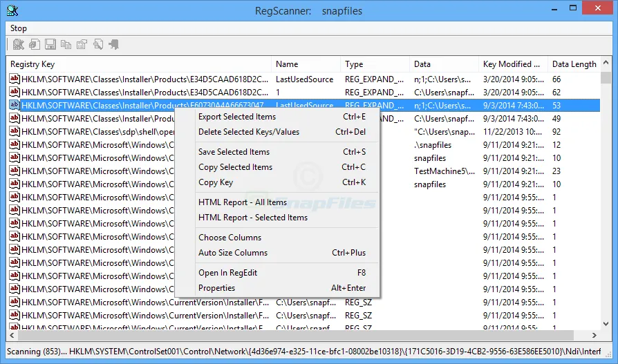Click the vertical scrollbar down arrow

point(606,324)
